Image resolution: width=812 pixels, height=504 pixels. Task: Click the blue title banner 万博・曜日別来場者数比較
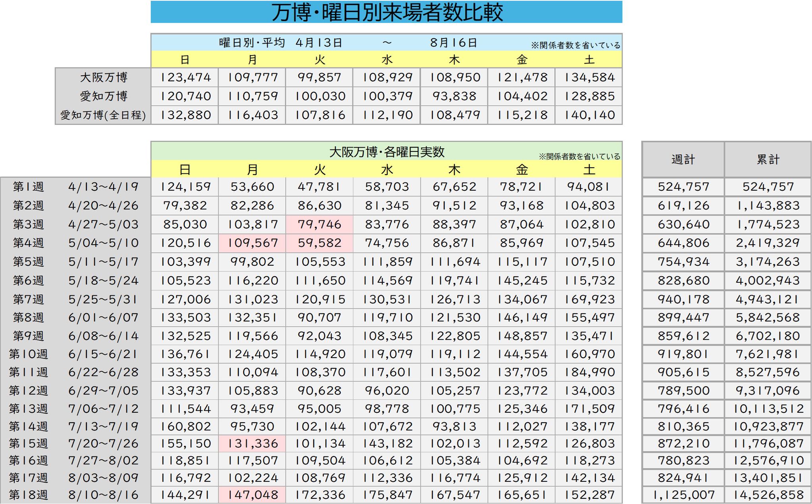[x=386, y=12]
